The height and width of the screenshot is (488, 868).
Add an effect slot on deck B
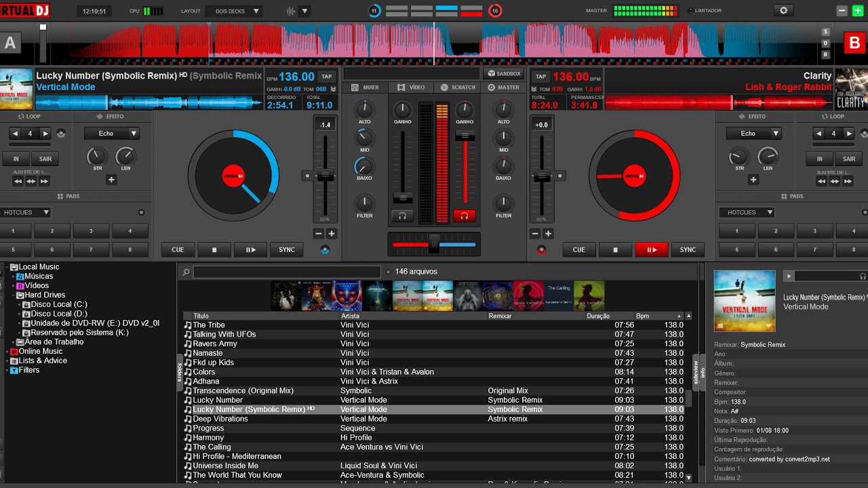pos(753,180)
